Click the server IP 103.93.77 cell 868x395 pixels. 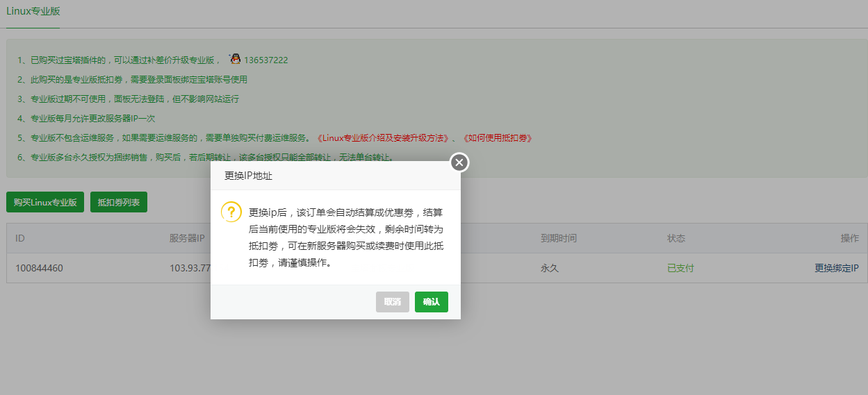pos(190,268)
